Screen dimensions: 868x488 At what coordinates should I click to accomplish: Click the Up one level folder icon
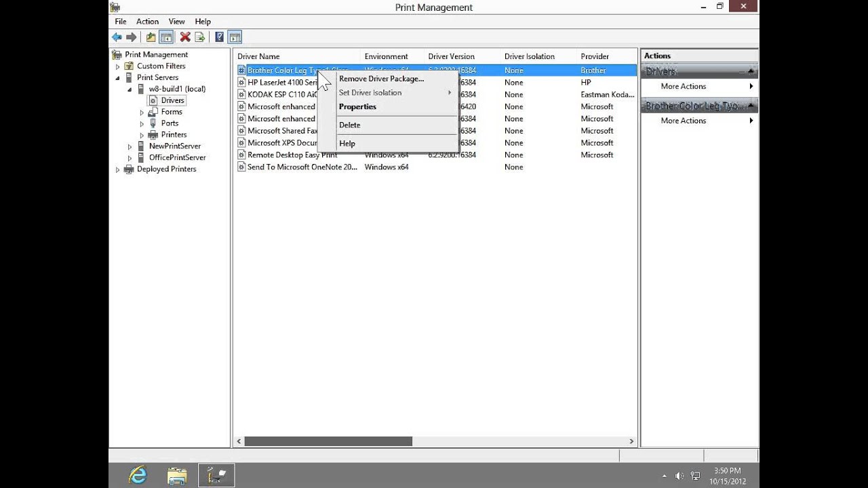(x=151, y=37)
